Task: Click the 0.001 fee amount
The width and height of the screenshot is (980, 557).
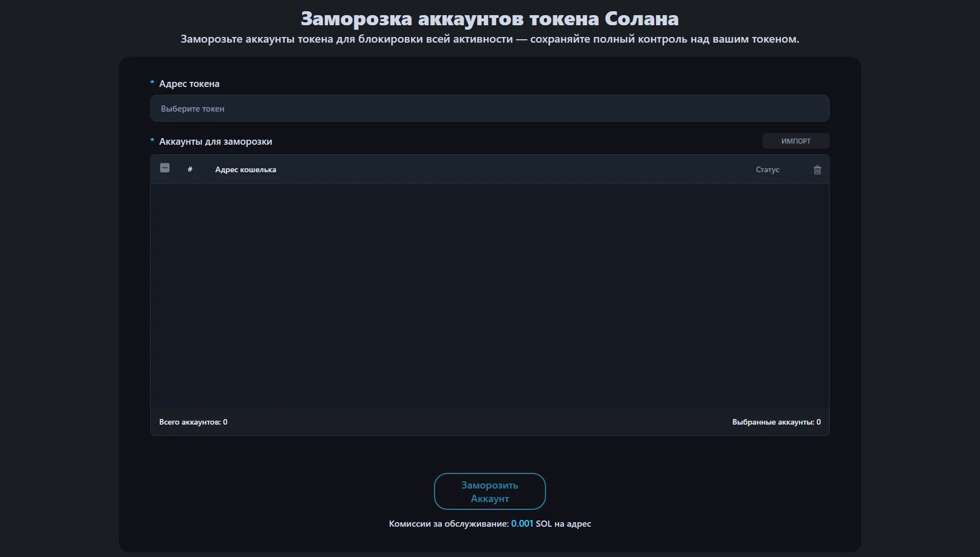Action: 521,524
